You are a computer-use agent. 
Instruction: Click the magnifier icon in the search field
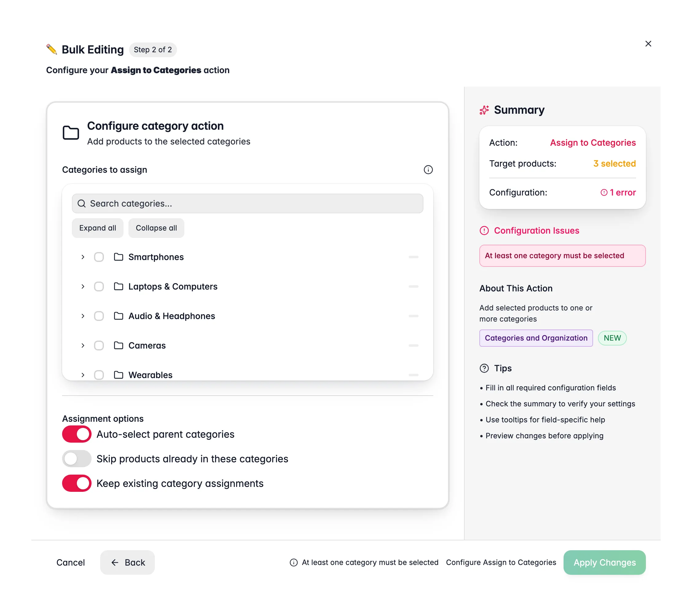pos(82,203)
